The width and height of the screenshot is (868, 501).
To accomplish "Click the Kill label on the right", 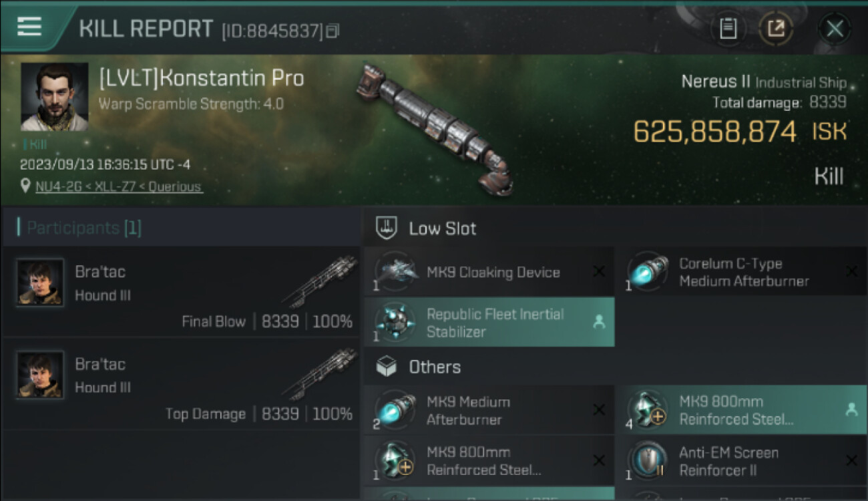I will 829,177.
